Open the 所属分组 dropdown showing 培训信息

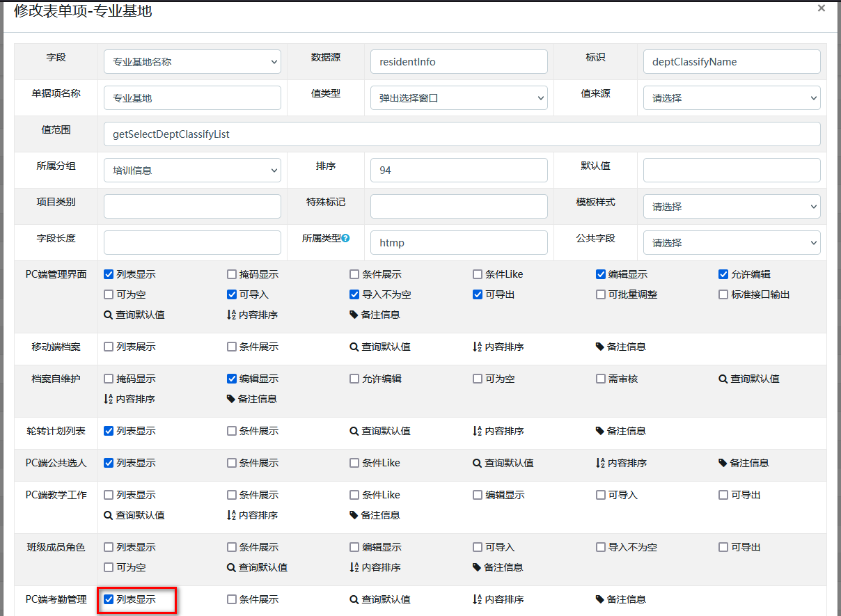point(192,171)
